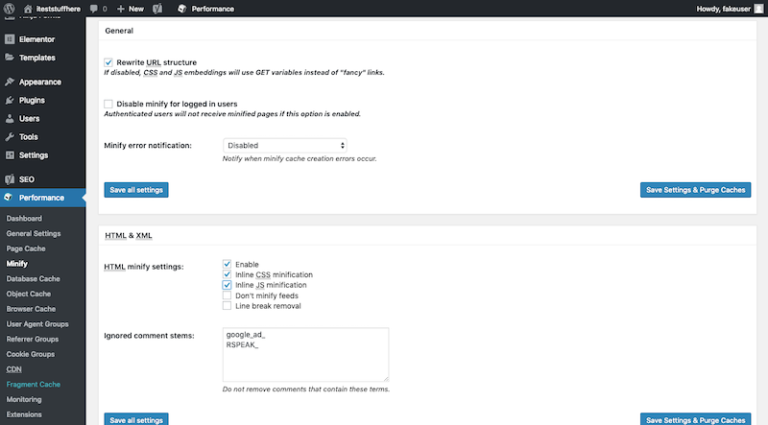Click the Elementor icon in sidebar

[9, 39]
